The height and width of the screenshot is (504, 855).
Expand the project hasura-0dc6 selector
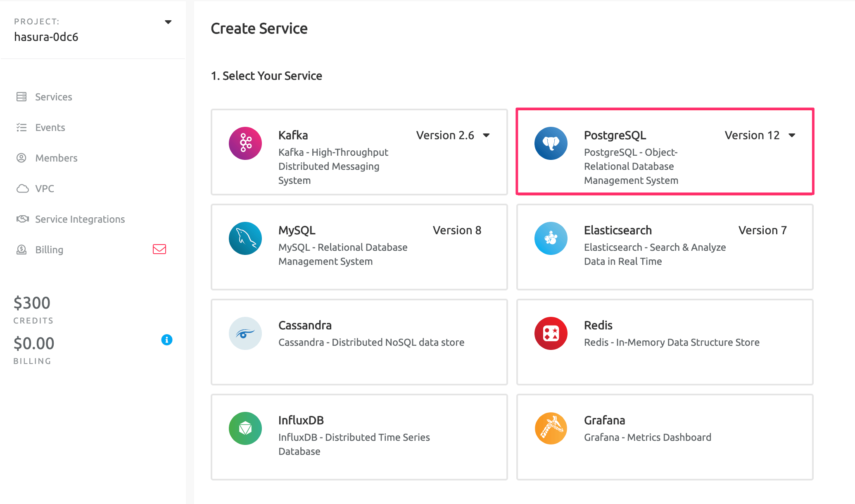168,21
